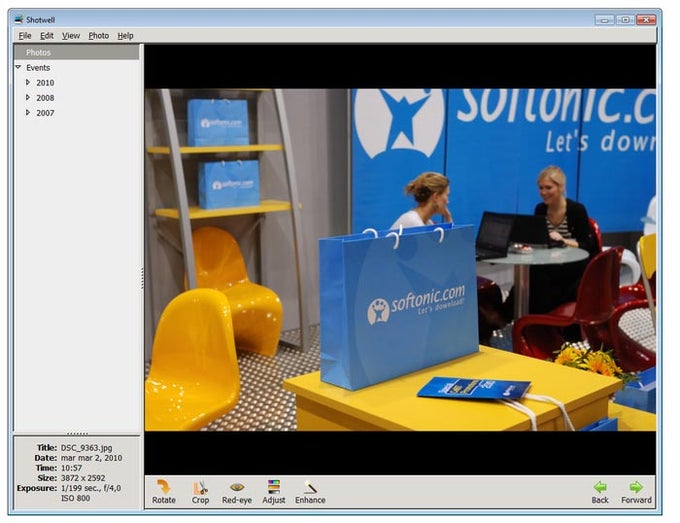Click the displayed photo of the booth
The image size is (680, 523).
coord(400,260)
